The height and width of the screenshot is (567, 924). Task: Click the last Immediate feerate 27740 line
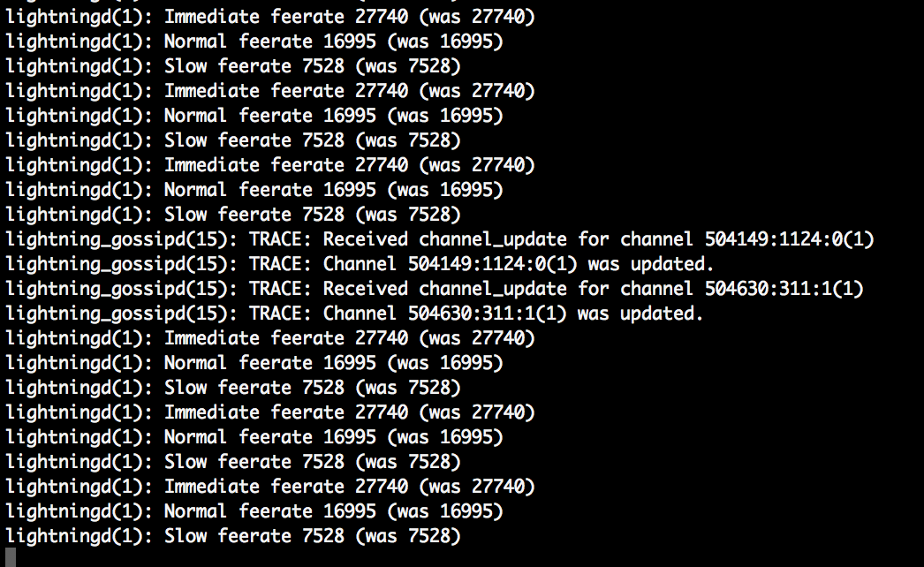tap(269, 487)
